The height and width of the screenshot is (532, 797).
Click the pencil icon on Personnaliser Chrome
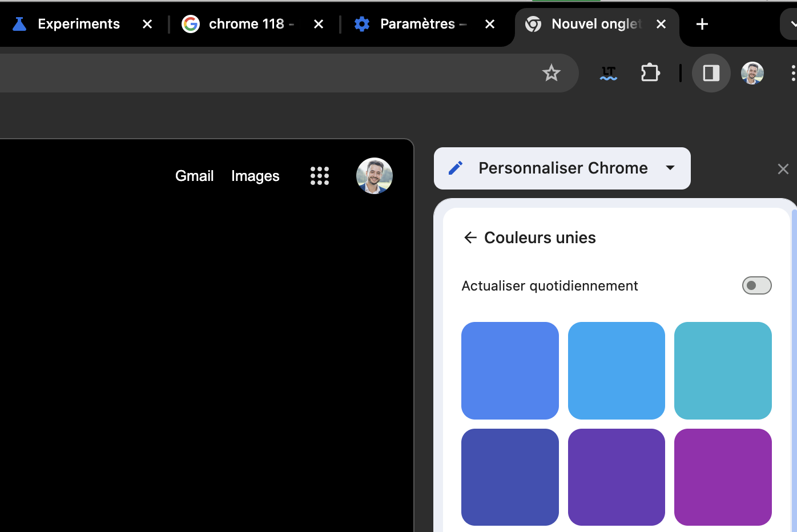456,168
